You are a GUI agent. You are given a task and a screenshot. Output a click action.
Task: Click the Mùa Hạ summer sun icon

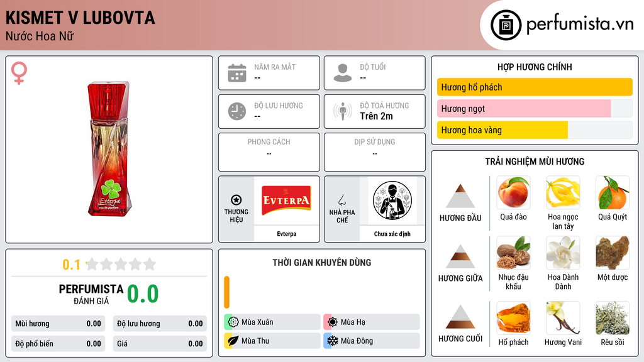333,322
